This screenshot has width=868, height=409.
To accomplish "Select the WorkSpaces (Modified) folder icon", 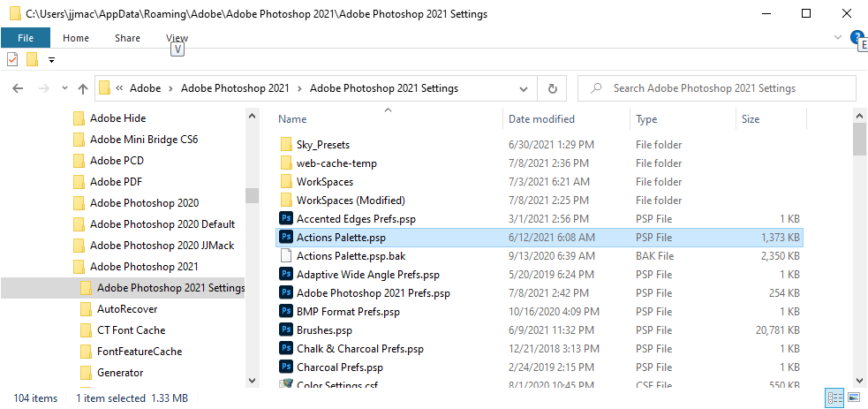I will click(286, 201).
